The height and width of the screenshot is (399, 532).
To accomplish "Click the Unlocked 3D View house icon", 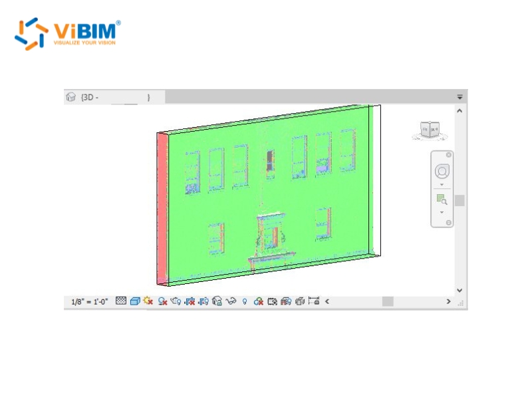I will click(x=217, y=301).
